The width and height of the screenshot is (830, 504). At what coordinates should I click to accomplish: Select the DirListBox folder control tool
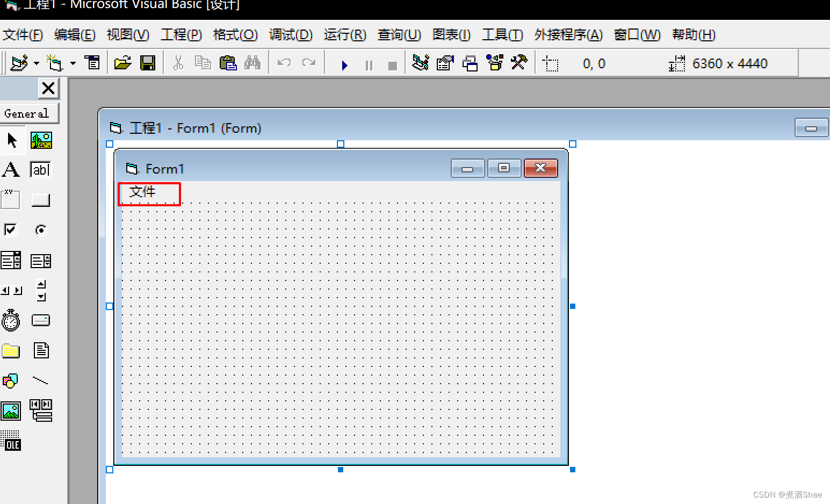(x=11, y=351)
